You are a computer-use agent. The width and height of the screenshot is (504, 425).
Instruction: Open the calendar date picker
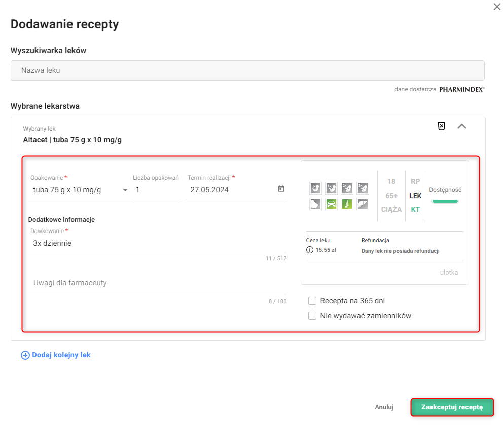click(281, 189)
